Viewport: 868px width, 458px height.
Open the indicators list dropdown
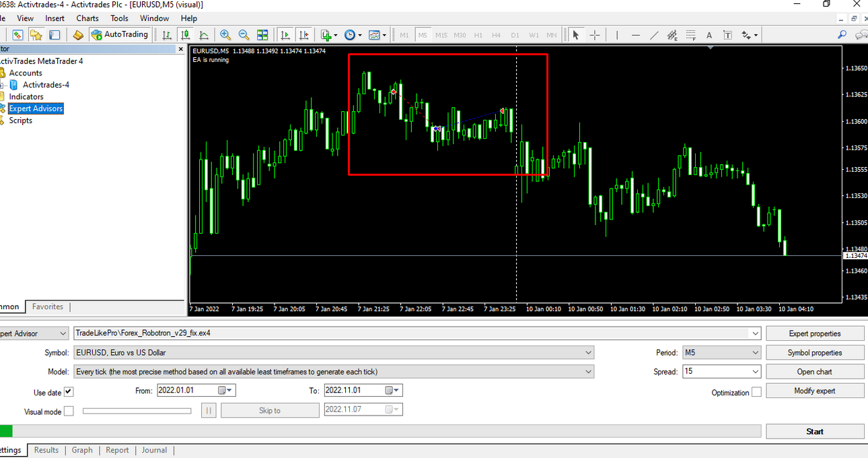pos(329,35)
